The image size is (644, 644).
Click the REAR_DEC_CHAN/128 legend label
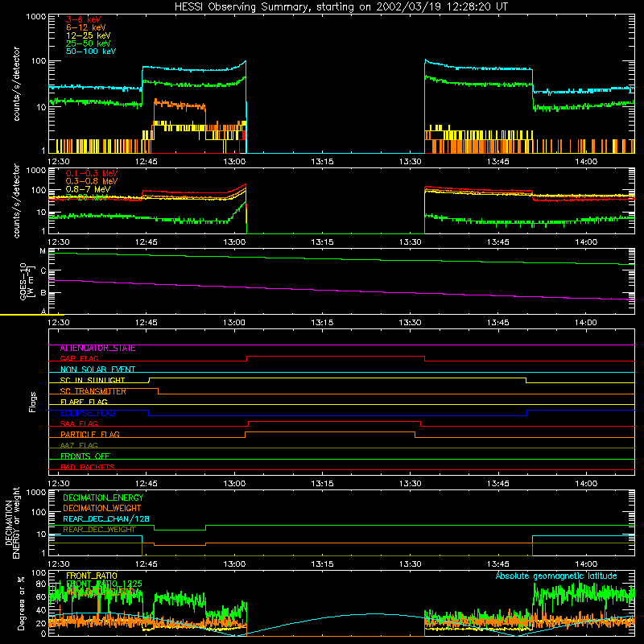tap(106, 519)
